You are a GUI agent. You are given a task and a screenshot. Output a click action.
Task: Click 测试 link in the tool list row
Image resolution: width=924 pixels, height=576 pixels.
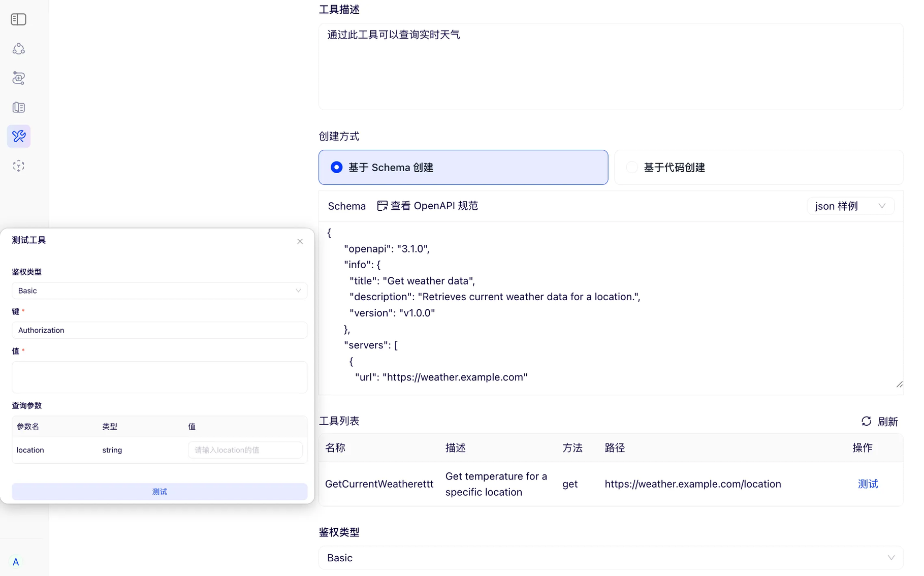(x=868, y=484)
